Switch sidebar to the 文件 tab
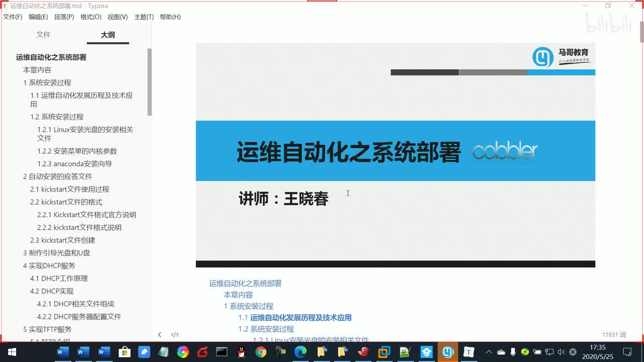Image resolution: width=644 pixels, height=362 pixels. coord(43,35)
